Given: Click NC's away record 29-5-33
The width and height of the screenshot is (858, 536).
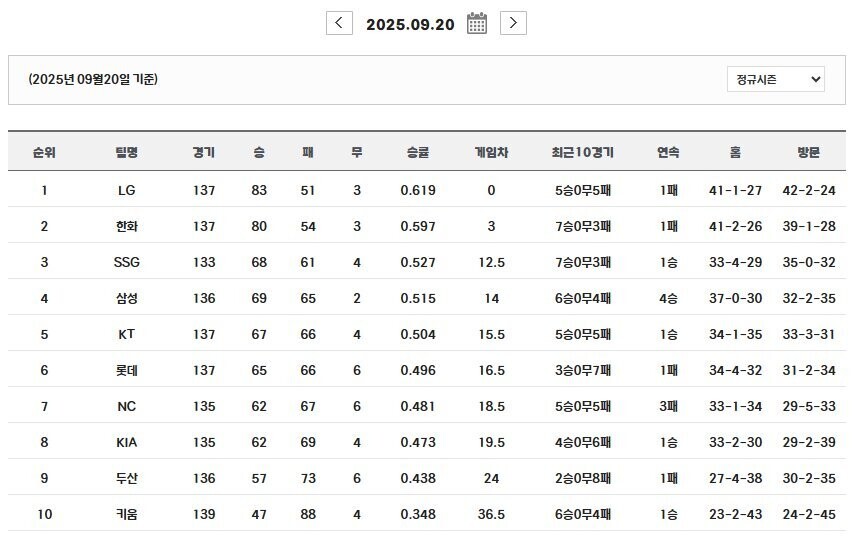Looking at the screenshot, I should click(x=809, y=406).
